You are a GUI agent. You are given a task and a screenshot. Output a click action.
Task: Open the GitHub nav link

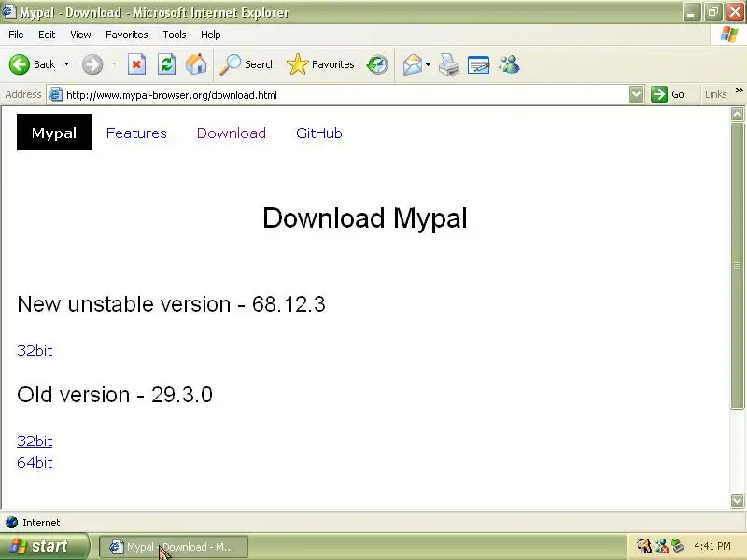tap(319, 133)
